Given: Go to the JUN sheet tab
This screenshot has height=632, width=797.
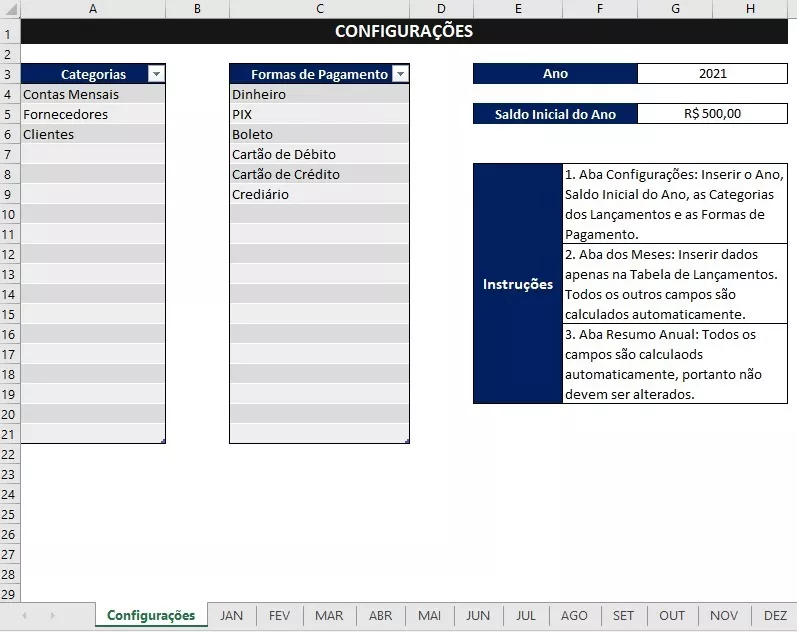Looking at the screenshot, I should coord(478,616).
